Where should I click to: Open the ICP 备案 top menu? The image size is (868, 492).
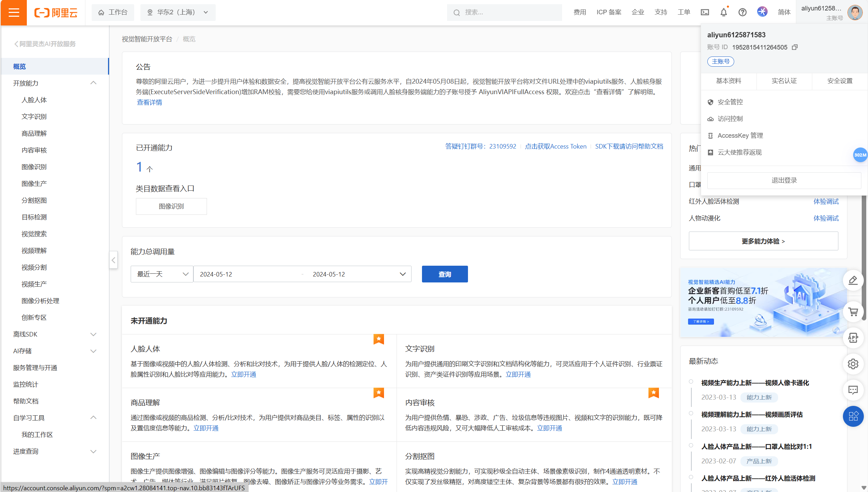tap(609, 12)
